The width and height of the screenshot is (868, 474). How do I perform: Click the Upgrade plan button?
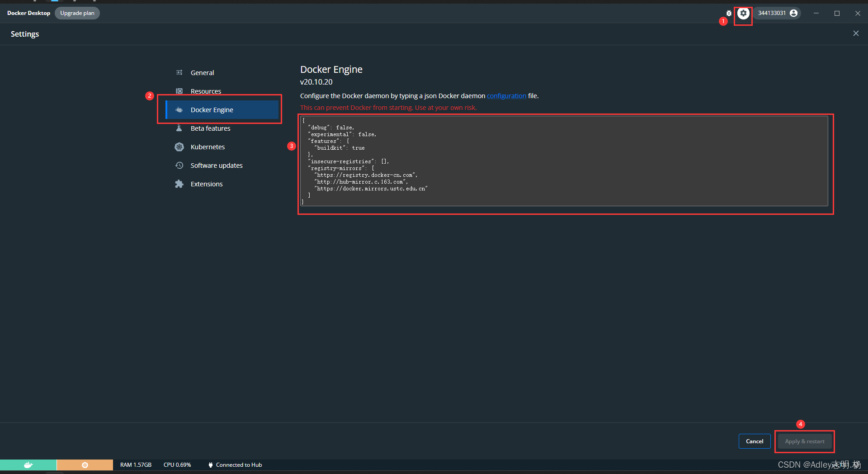77,13
